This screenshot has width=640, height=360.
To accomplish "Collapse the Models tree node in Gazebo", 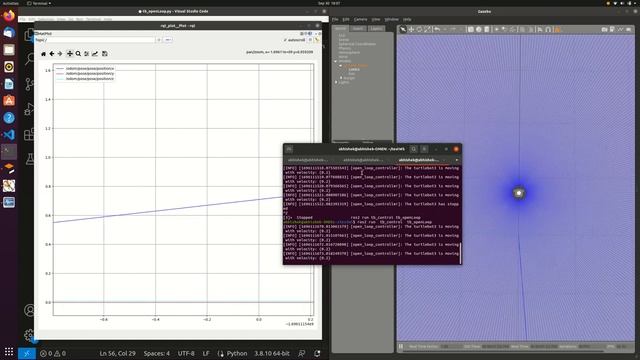I will point(336,61).
